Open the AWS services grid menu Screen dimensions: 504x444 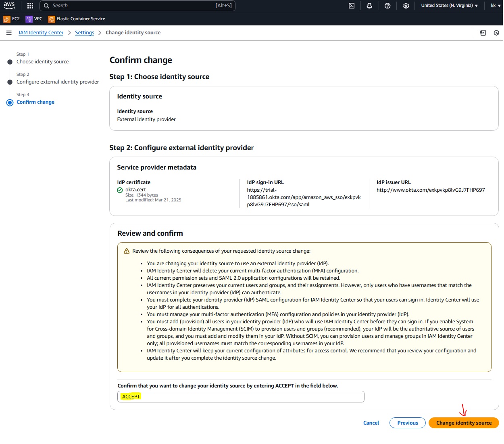pyautogui.click(x=30, y=6)
